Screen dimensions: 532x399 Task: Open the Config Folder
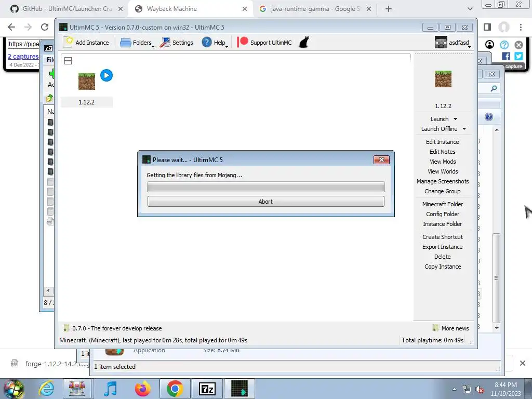click(x=443, y=214)
